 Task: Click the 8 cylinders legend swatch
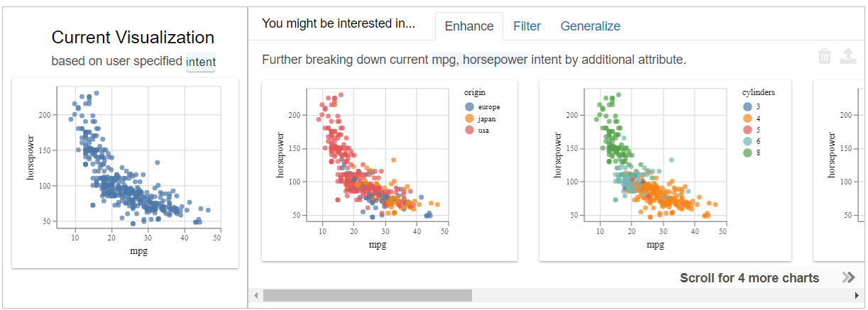747,153
